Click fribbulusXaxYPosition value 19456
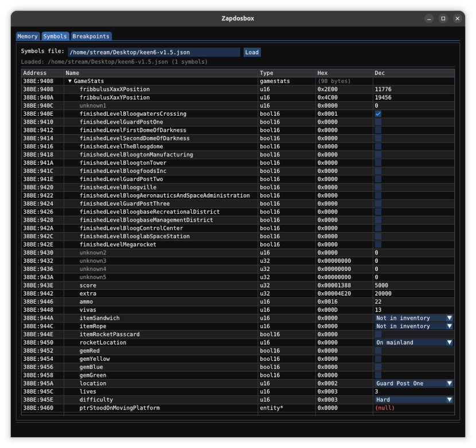This screenshot has height=448, width=476. pos(383,97)
